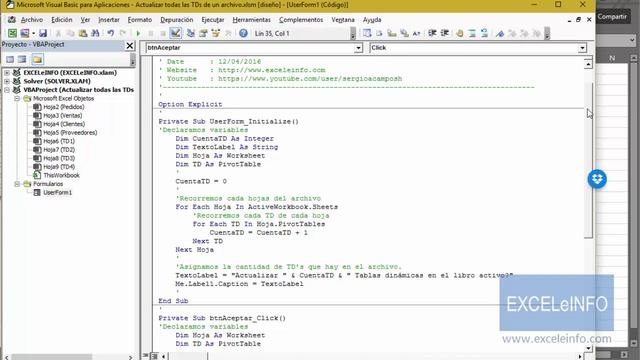The height and width of the screenshot is (360, 640).
Task: Open the Properties Window icon
Action: [203, 33]
